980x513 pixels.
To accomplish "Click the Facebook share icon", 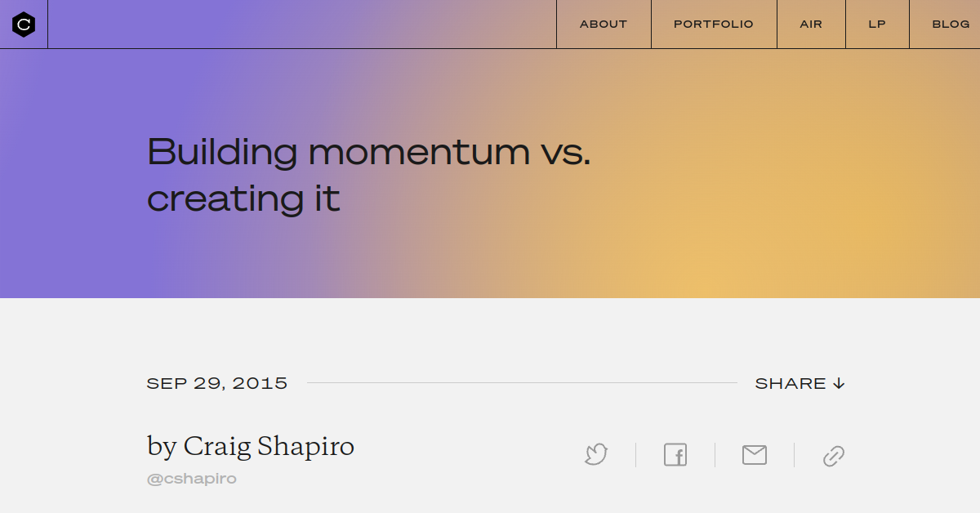I will pos(675,455).
